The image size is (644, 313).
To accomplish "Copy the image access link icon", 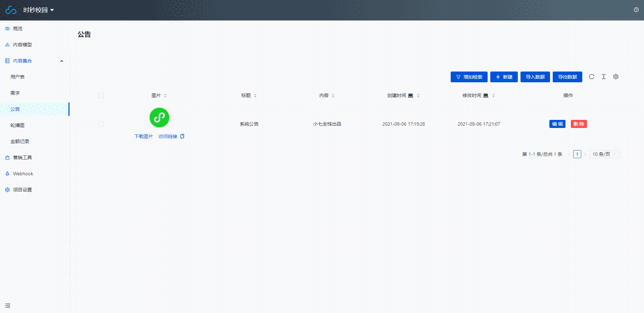I will (182, 136).
